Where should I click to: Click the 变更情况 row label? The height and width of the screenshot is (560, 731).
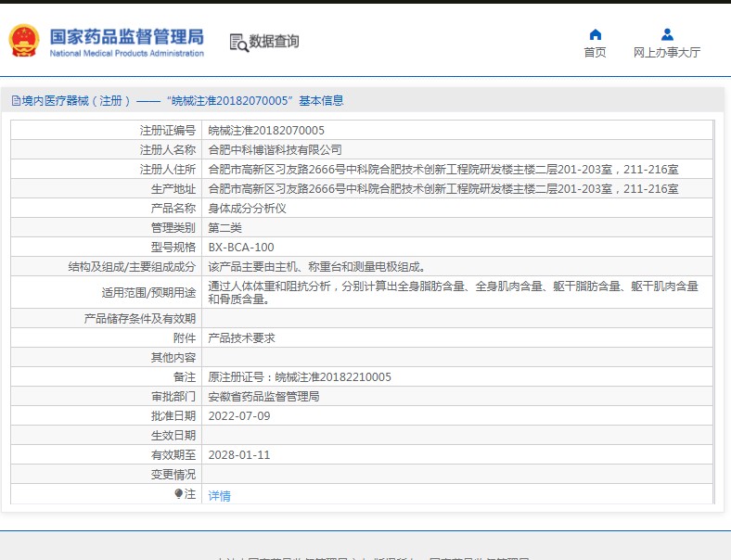[x=173, y=475]
